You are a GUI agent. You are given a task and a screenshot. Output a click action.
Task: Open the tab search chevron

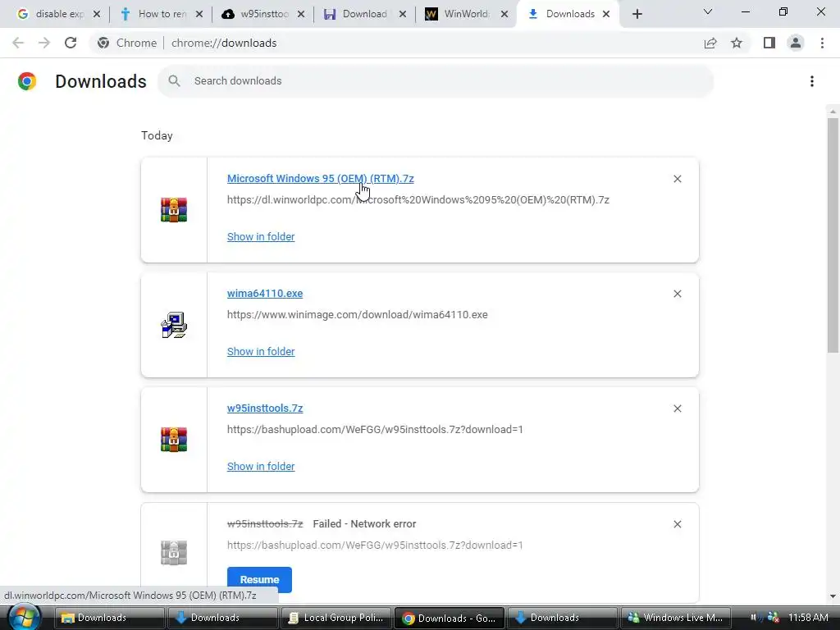pos(708,11)
